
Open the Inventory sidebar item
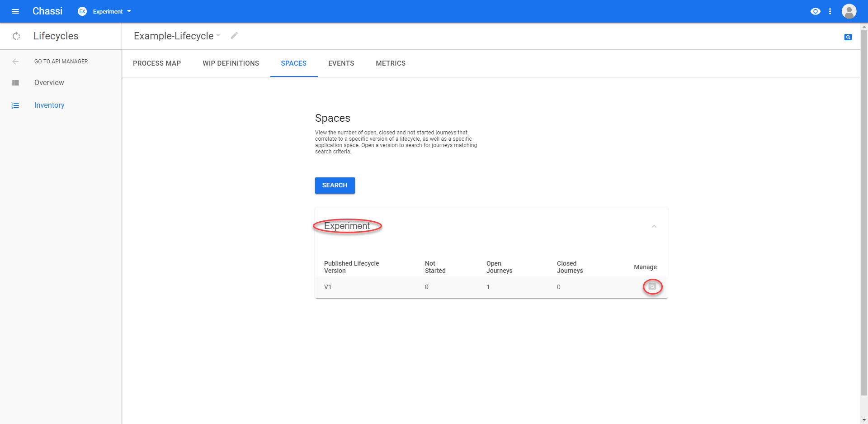pos(49,105)
